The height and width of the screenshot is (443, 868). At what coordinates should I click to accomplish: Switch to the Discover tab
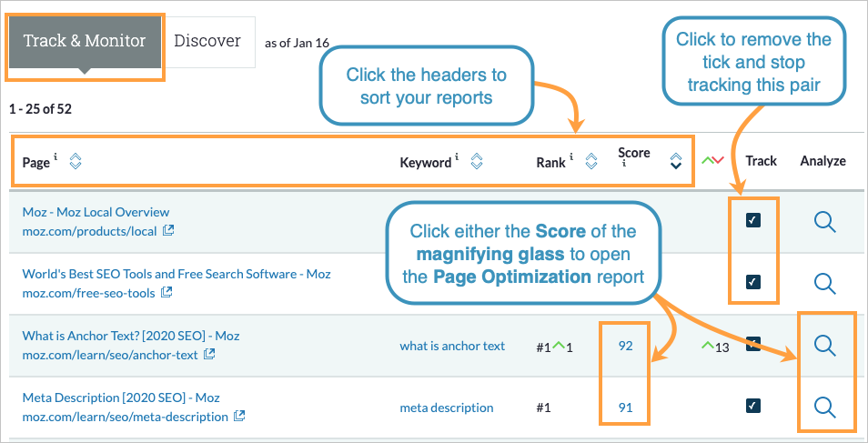207,41
